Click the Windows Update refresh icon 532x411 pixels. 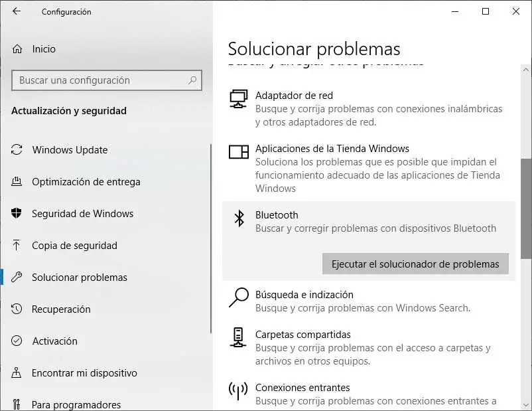tap(17, 150)
